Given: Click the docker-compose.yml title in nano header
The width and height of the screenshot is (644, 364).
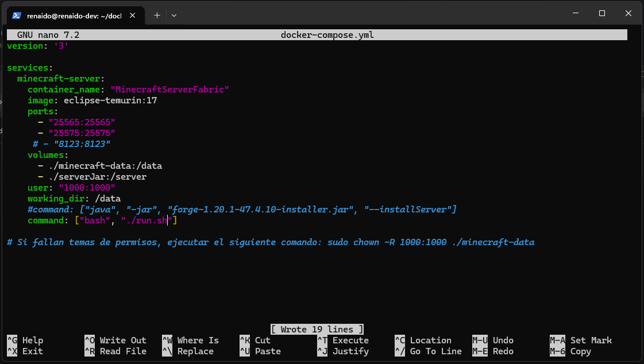Looking at the screenshot, I should 327,35.
